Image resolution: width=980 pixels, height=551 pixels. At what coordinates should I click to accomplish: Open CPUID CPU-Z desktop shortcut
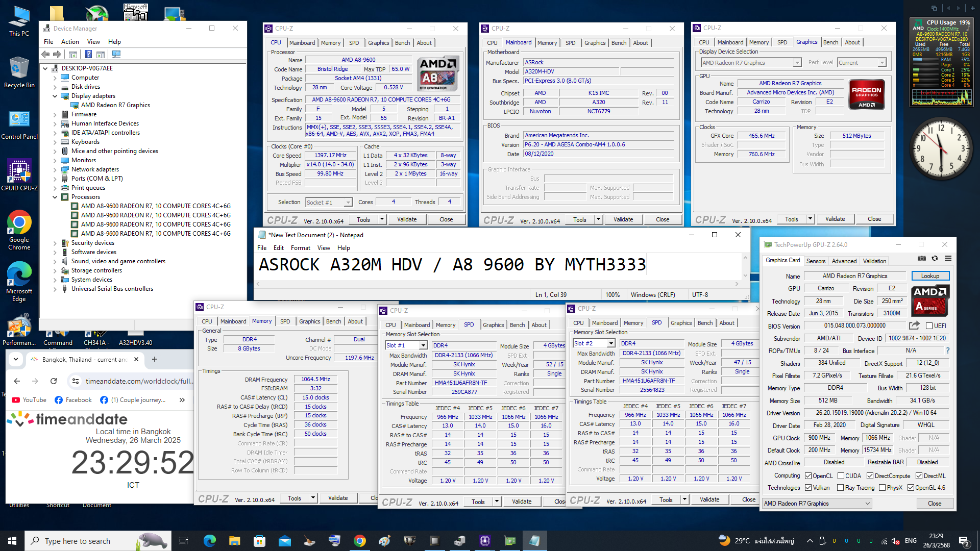[19, 174]
